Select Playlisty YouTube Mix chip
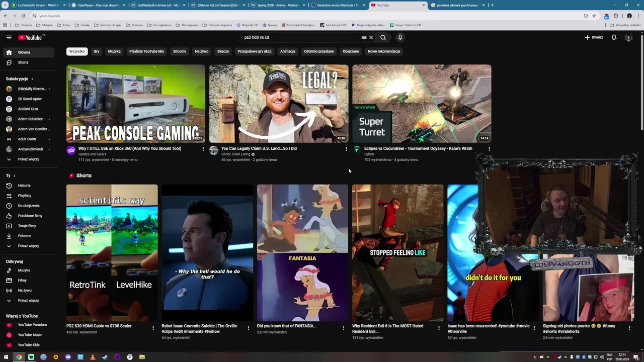Viewport: 644px width, 362px height. click(x=146, y=51)
